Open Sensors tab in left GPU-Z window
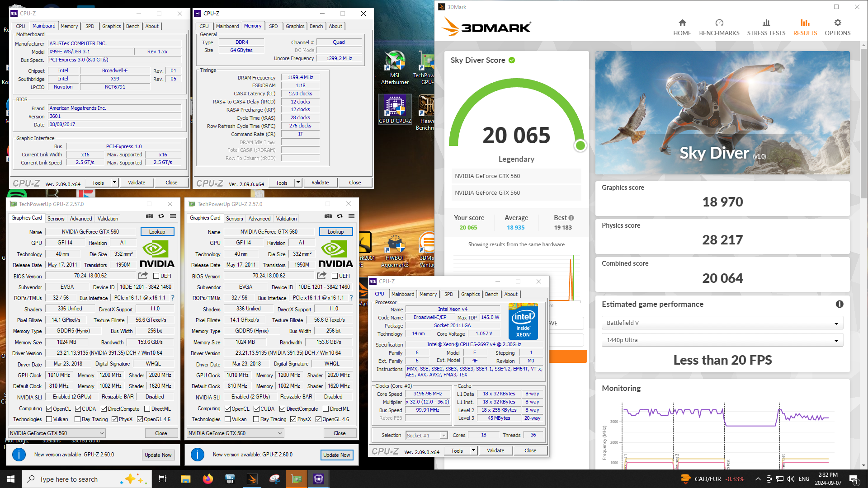Viewport: 868px width, 488px height. (56, 219)
